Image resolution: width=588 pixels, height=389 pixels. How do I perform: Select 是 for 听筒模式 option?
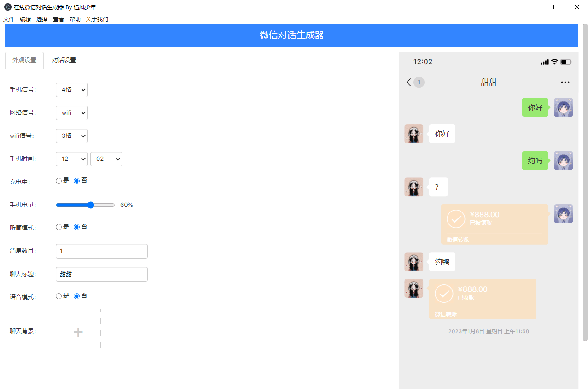[x=59, y=227]
